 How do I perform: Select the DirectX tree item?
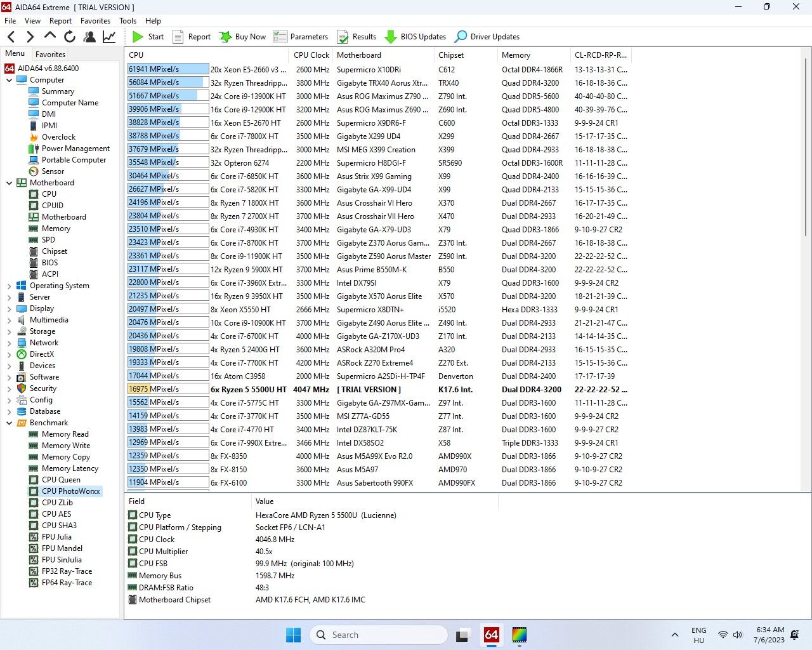click(x=41, y=354)
